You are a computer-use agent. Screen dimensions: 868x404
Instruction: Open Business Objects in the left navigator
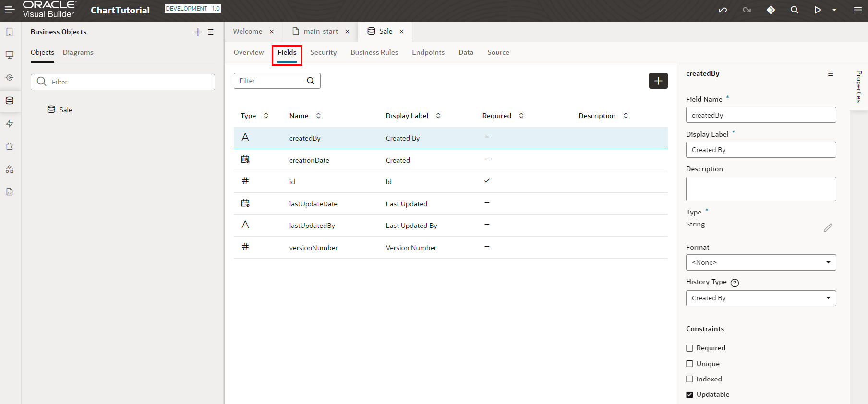point(10,101)
